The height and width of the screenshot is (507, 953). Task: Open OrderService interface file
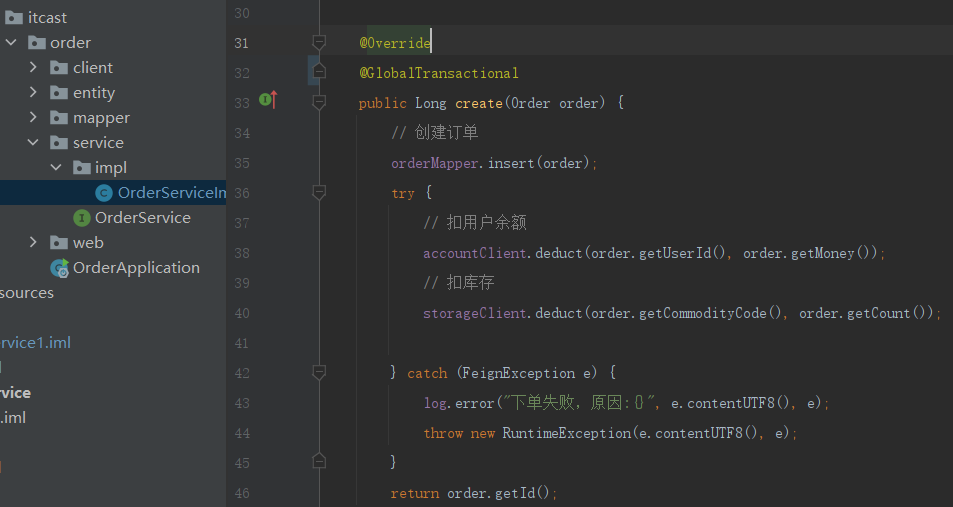143,218
